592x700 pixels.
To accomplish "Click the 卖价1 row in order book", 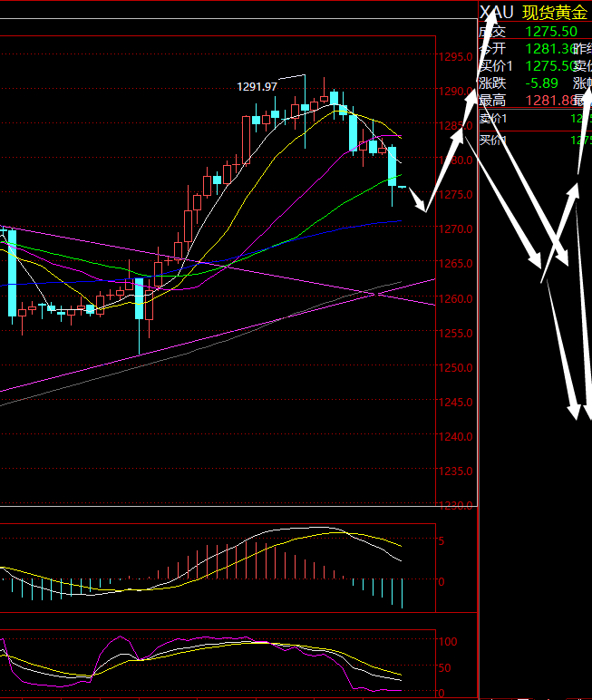I will [535, 119].
